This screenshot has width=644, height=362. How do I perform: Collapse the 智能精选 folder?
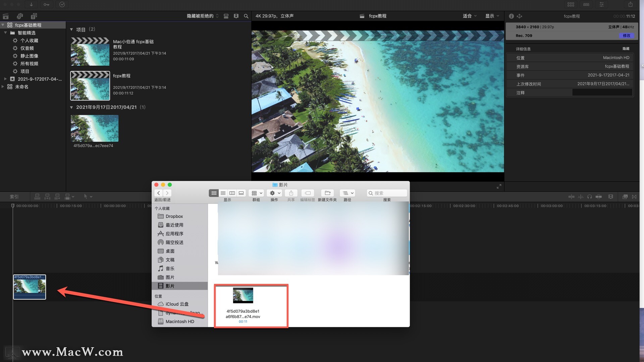click(5, 33)
